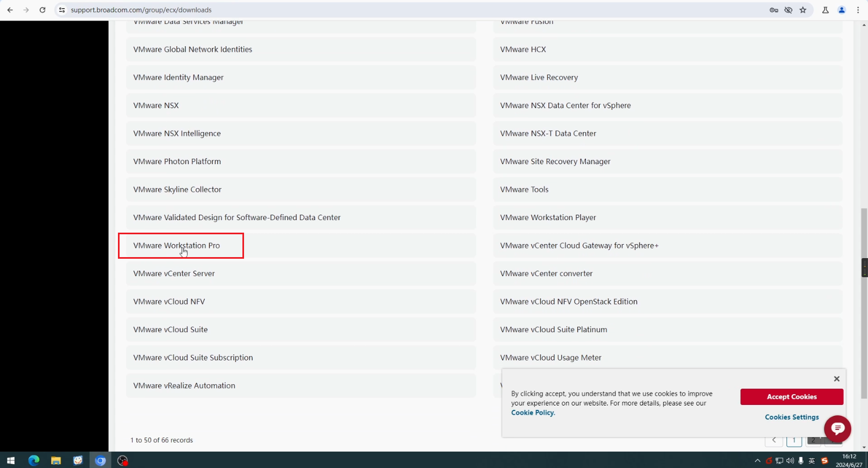Click the address bar URL
This screenshot has height=468, width=868.
point(141,10)
